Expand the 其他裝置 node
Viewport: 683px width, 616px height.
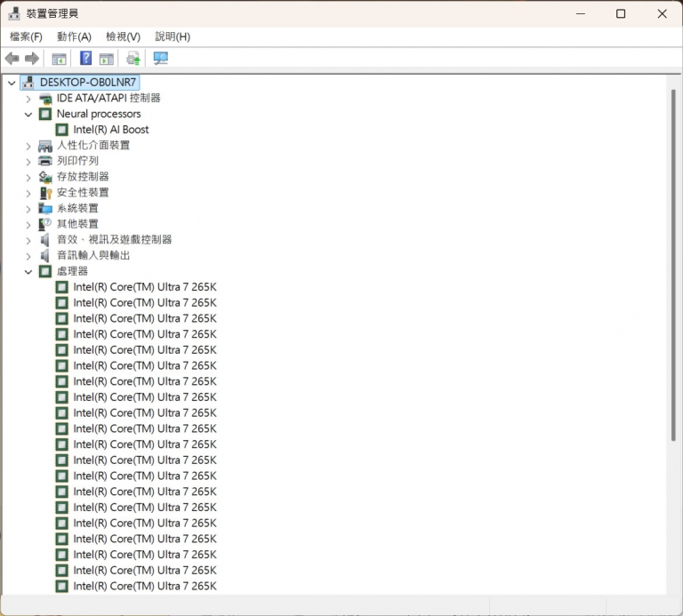28,225
